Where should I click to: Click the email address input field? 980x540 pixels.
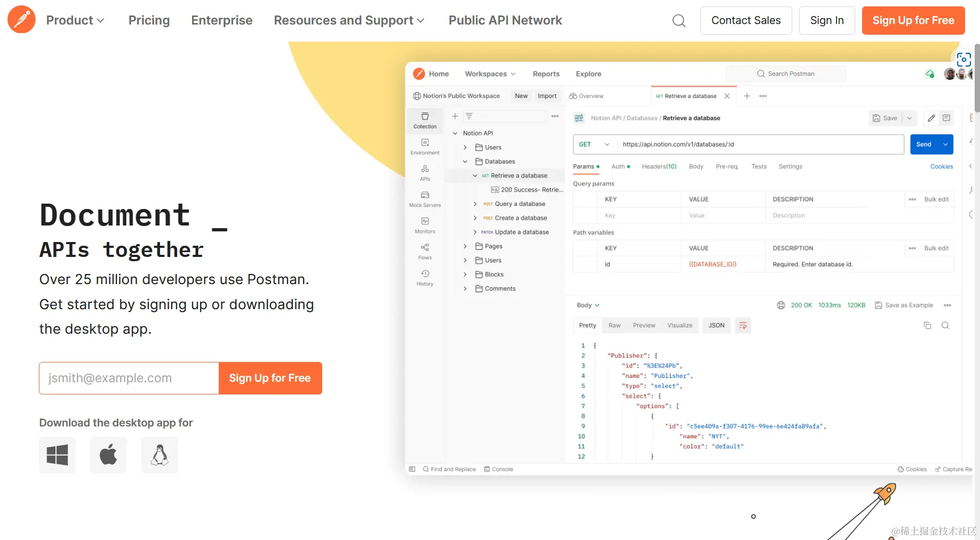pos(129,378)
